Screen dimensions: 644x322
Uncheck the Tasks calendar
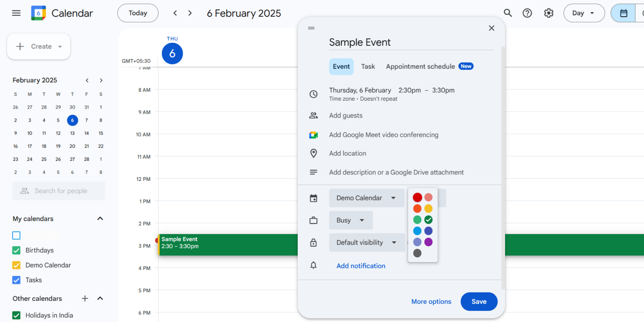16,280
